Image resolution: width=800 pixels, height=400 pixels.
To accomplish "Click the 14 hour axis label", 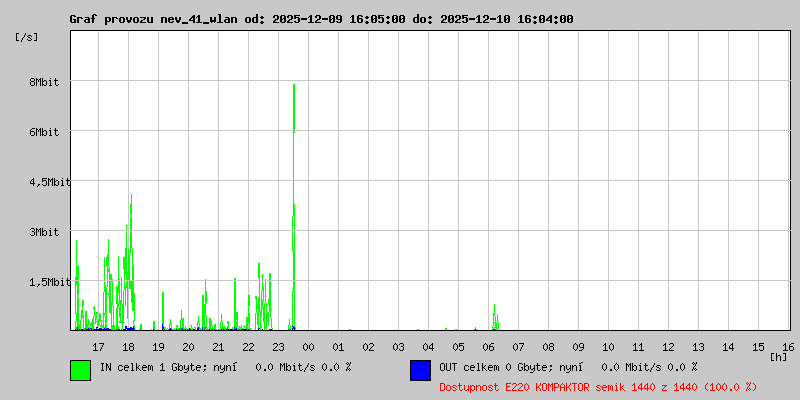I will tap(729, 347).
